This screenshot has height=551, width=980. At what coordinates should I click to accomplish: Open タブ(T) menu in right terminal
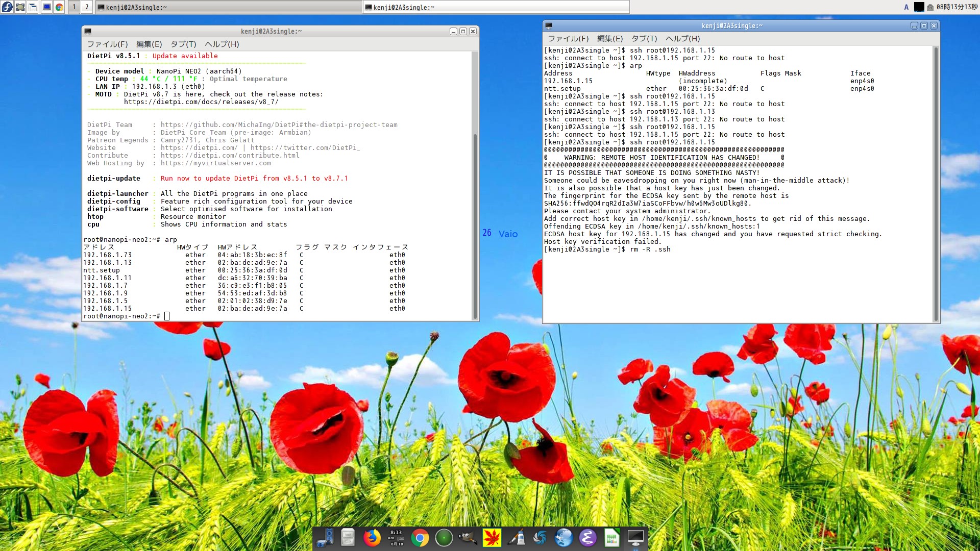644,39
